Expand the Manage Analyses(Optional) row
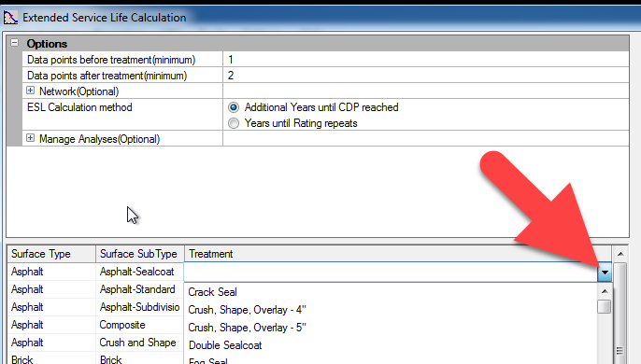This screenshot has width=641, height=364. click(30, 138)
